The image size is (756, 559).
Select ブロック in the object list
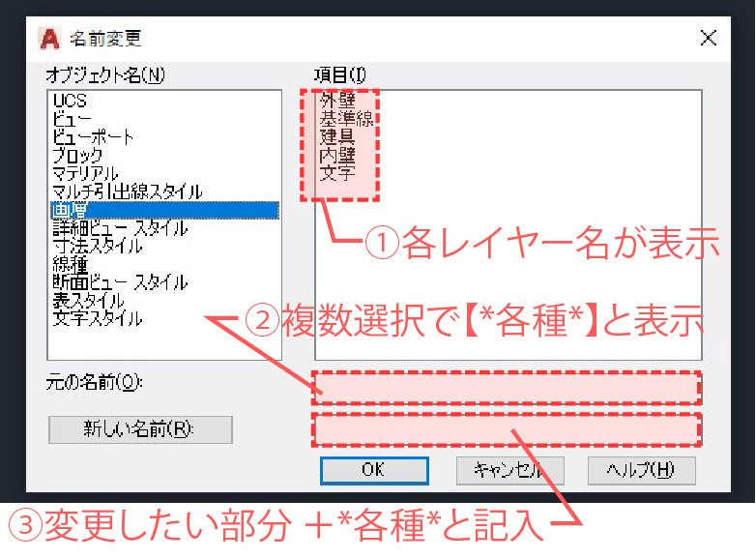click(77, 156)
